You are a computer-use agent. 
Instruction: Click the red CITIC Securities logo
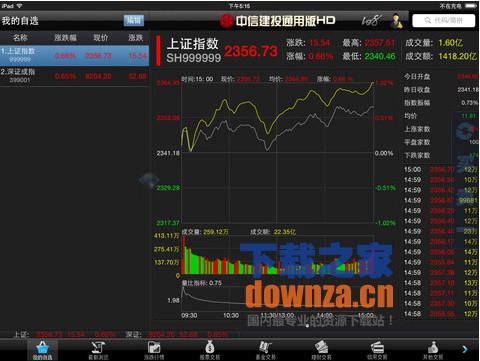click(226, 21)
